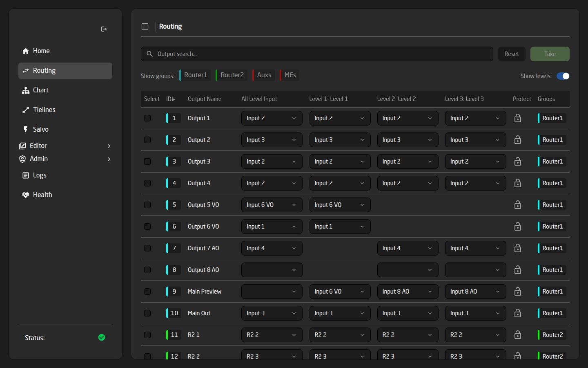Image resolution: width=588 pixels, height=368 pixels.
Task: Click the magnifier icon in the search bar
Action: 149,54
